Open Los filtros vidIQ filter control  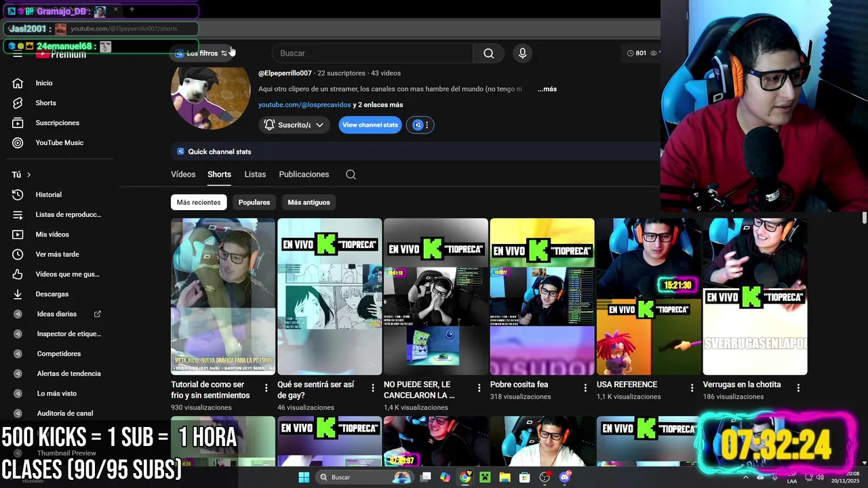click(x=201, y=53)
